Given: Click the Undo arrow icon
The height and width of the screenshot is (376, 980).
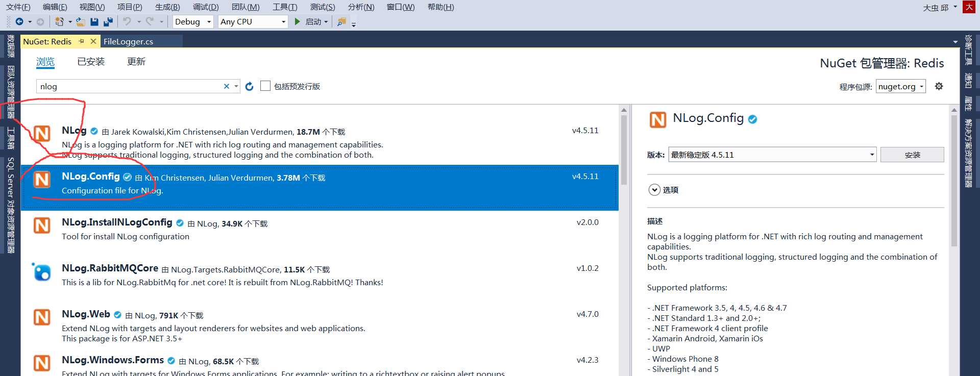Looking at the screenshot, I should [127, 21].
